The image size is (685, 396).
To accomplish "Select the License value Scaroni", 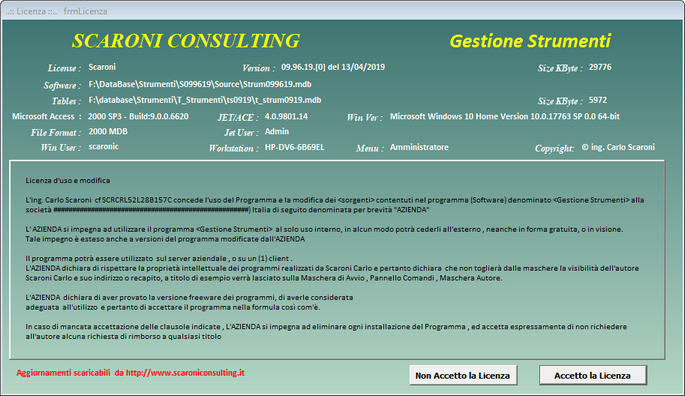I will (x=102, y=67).
